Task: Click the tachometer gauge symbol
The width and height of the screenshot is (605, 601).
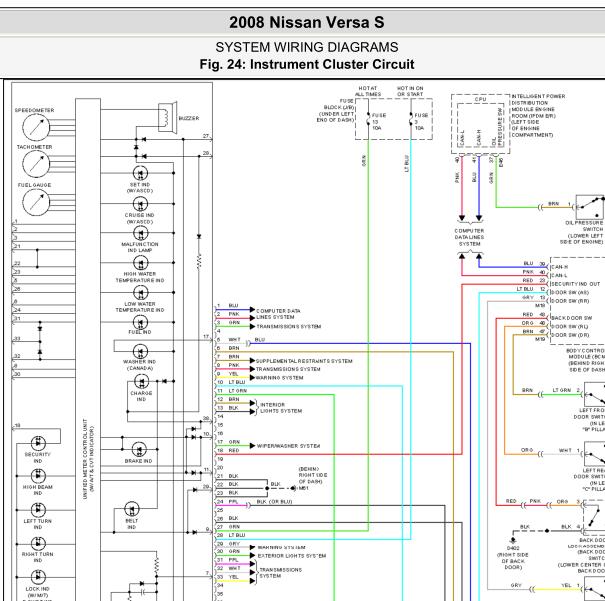Action: [36, 164]
